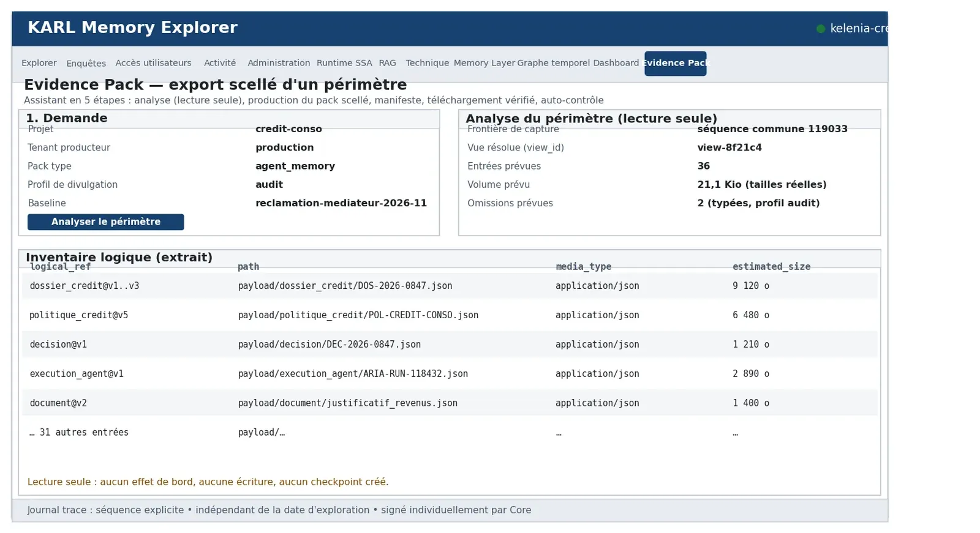Click the size value 9 120 o
980x533 pixels.
click(x=751, y=286)
